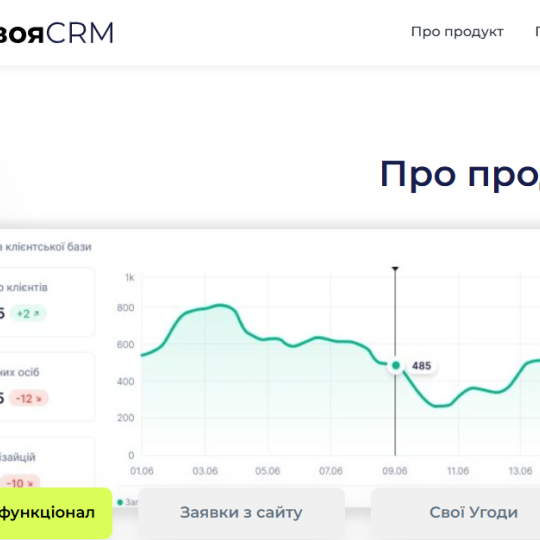Click the red -12 decline badge
540x540 pixels.
[x=29, y=398]
